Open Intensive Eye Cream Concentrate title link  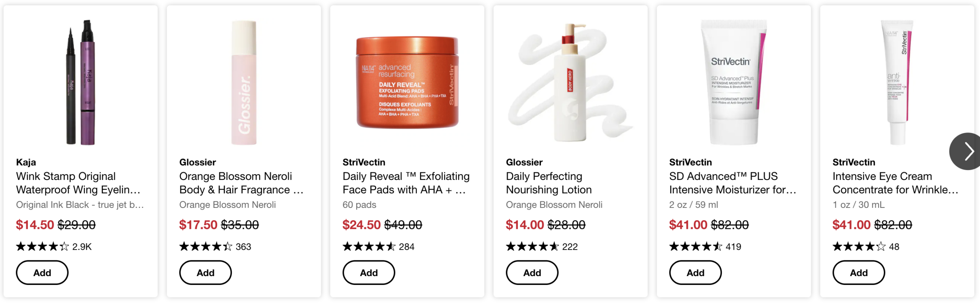pyautogui.click(x=895, y=183)
